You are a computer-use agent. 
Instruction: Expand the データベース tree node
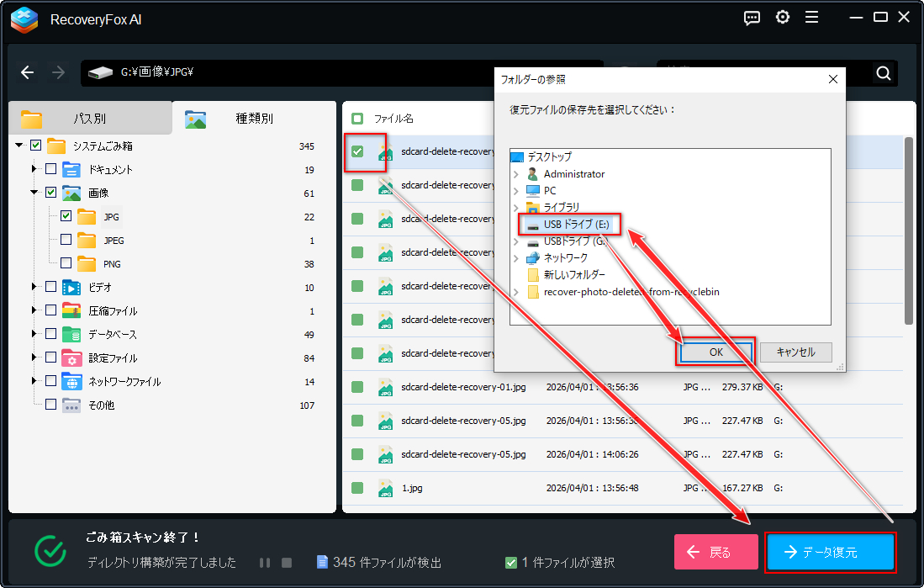click(34, 334)
